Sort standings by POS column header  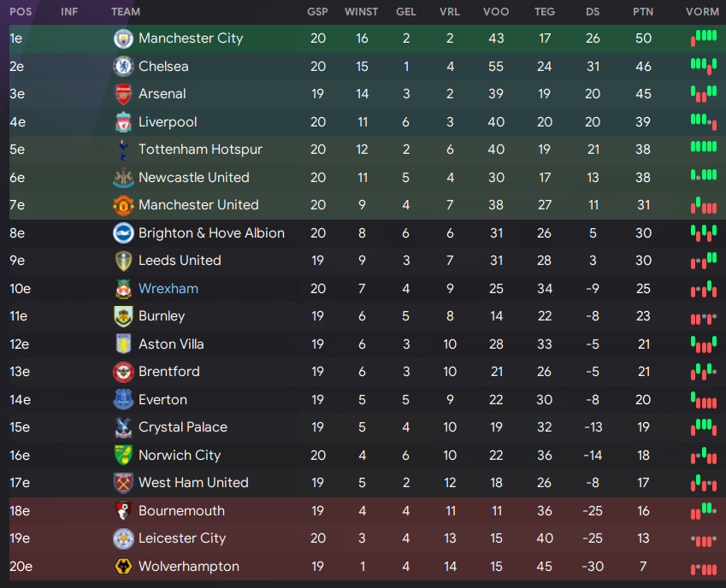tap(21, 12)
